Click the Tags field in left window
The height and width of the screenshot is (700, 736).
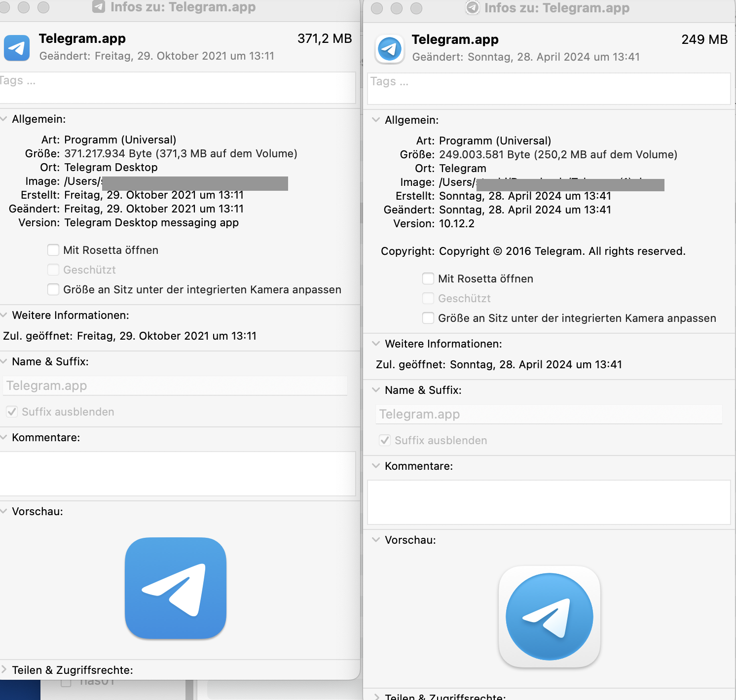(x=178, y=88)
